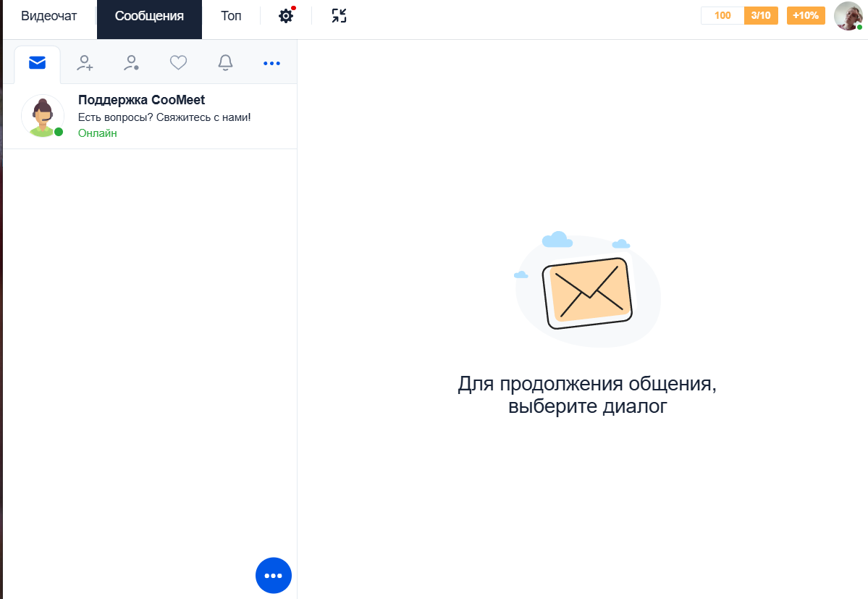Check notifications via the bell icon
Viewport: 868px width, 599px height.
click(225, 63)
